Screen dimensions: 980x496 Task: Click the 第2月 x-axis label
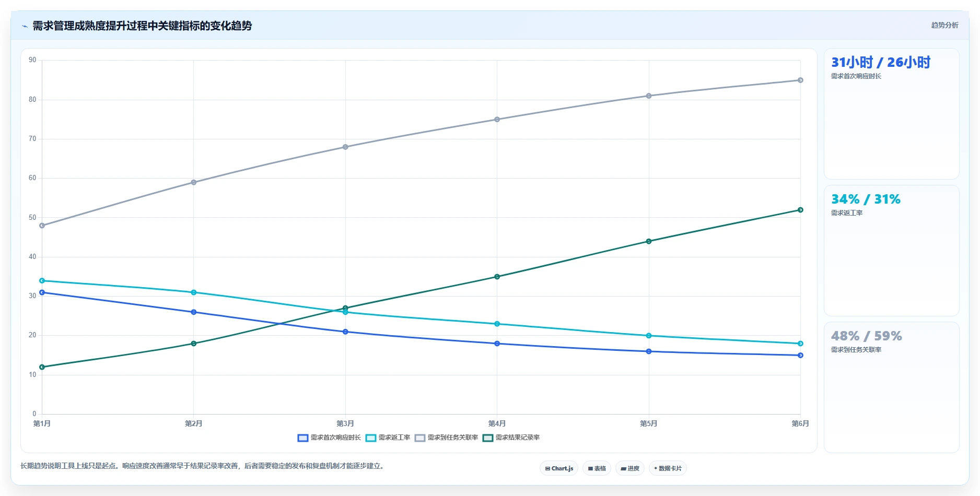coord(194,423)
